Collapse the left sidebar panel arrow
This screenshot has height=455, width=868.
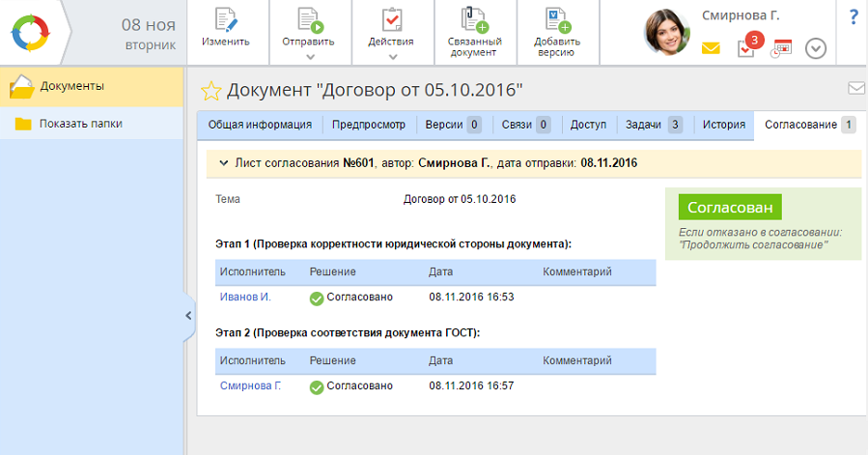pos(189,317)
